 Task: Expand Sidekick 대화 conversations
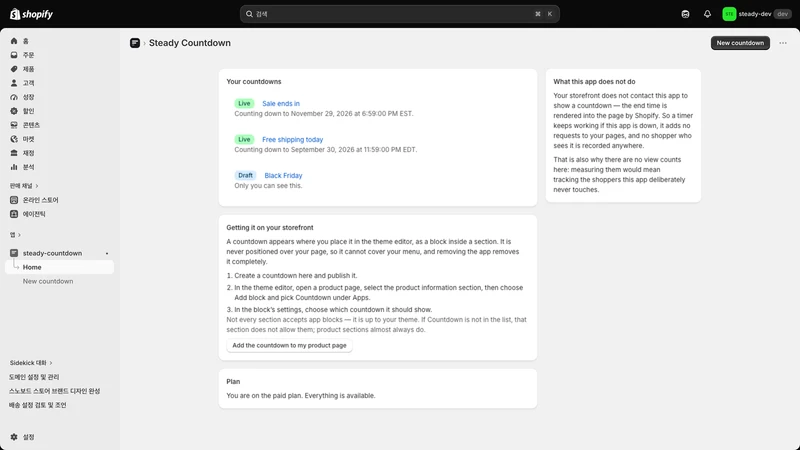31,363
